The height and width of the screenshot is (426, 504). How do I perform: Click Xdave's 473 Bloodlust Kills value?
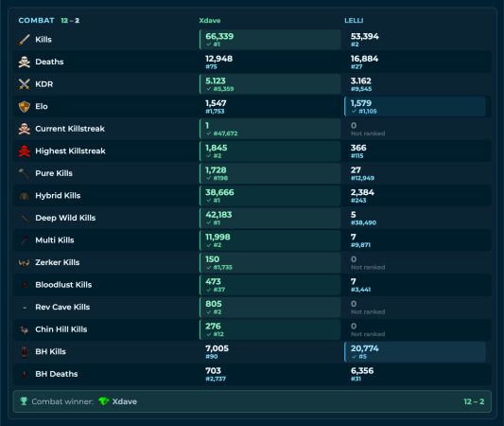click(x=213, y=282)
